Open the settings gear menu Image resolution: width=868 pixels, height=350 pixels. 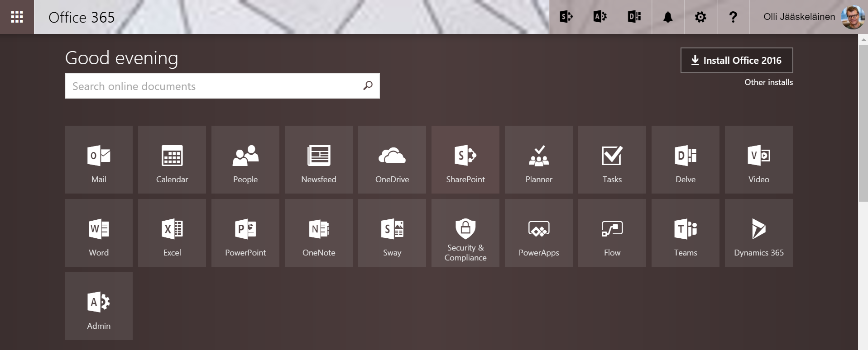coord(700,17)
